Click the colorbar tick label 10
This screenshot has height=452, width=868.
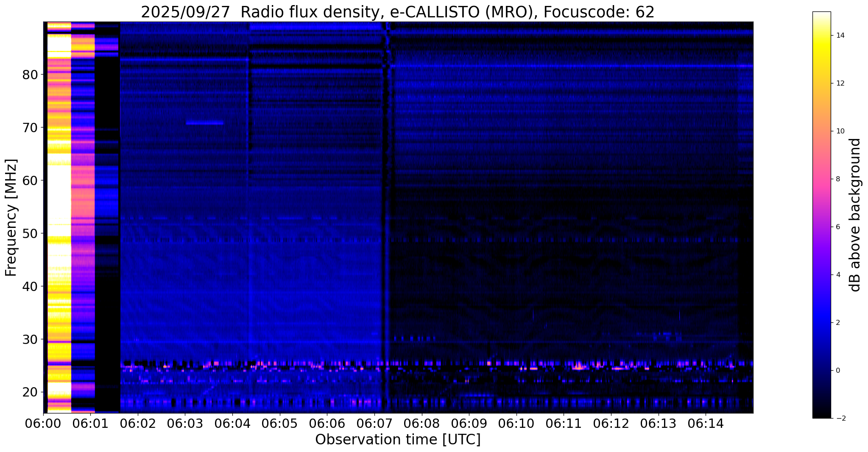(840, 131)
